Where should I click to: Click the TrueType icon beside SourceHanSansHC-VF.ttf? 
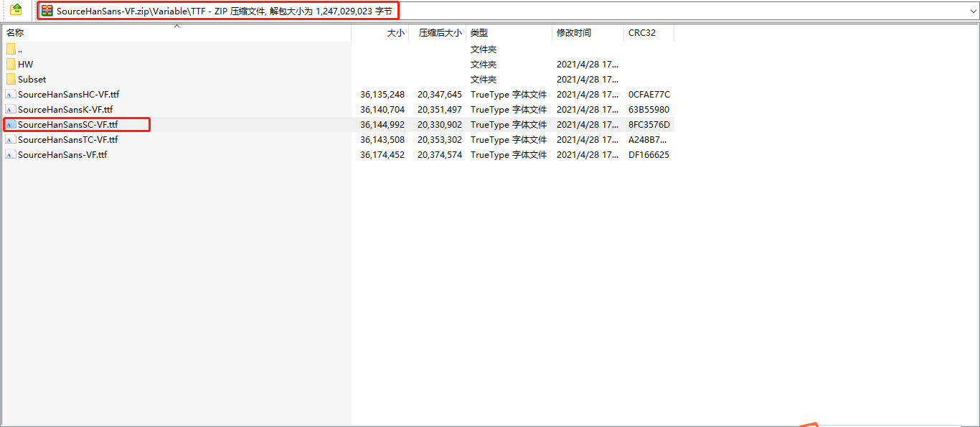click(10, 94)
